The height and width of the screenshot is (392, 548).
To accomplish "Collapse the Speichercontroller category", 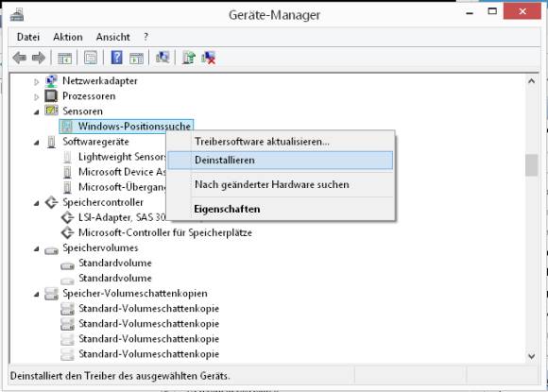I will (36, 203).
